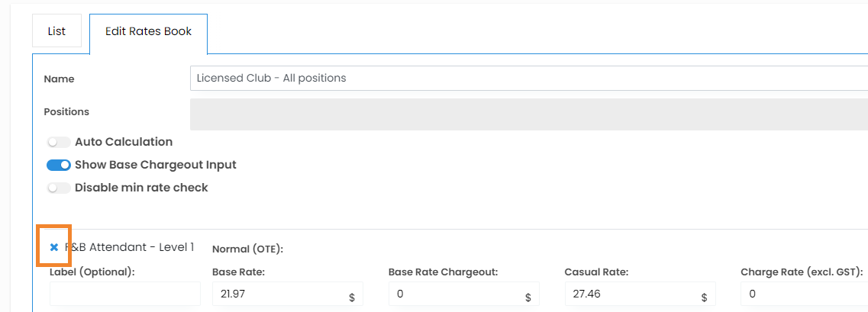
Task: Switch to the List tab
Action: 56,31
